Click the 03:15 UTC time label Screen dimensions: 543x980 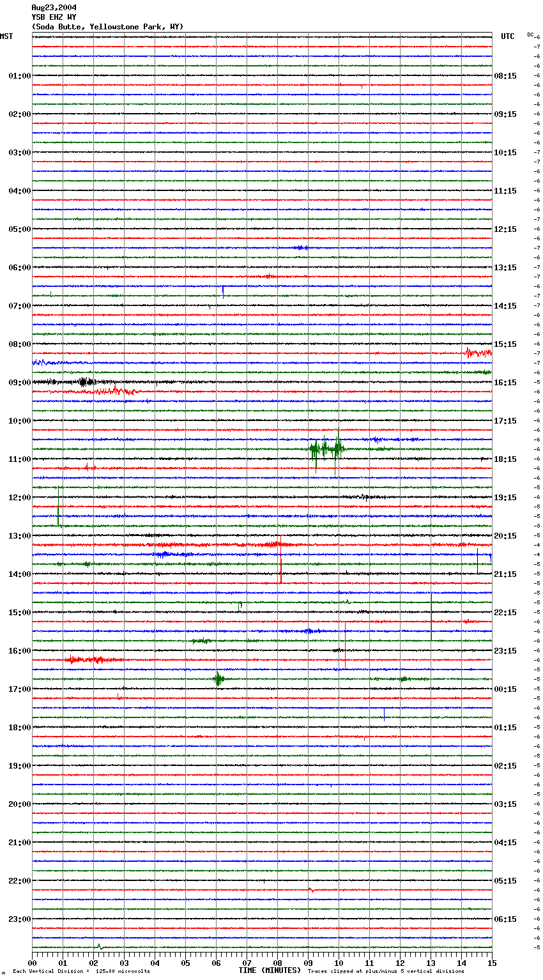tap(505, 804)
